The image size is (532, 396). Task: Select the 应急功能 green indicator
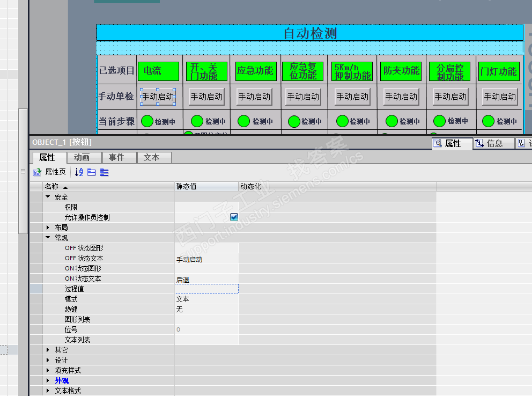pos(255,71)
